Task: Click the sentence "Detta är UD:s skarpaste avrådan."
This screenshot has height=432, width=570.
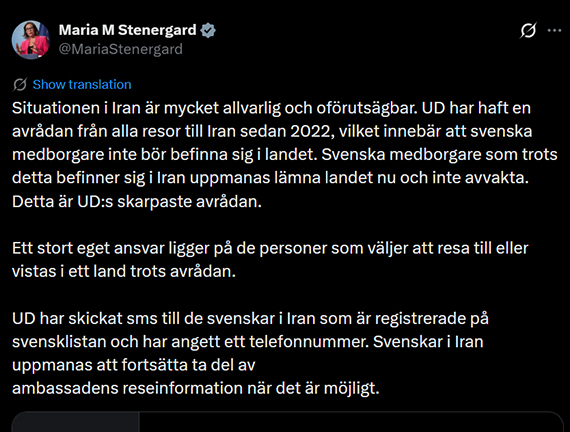Action: tap(137, 201)
